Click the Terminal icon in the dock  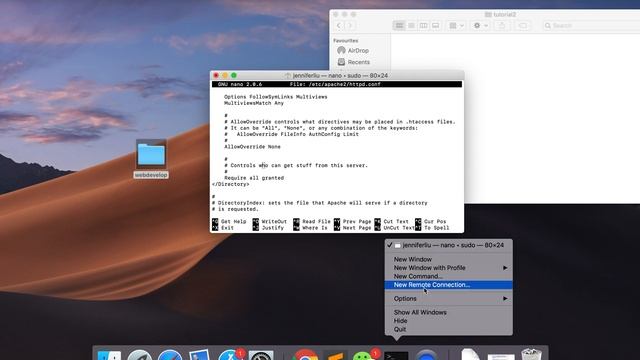396,356
